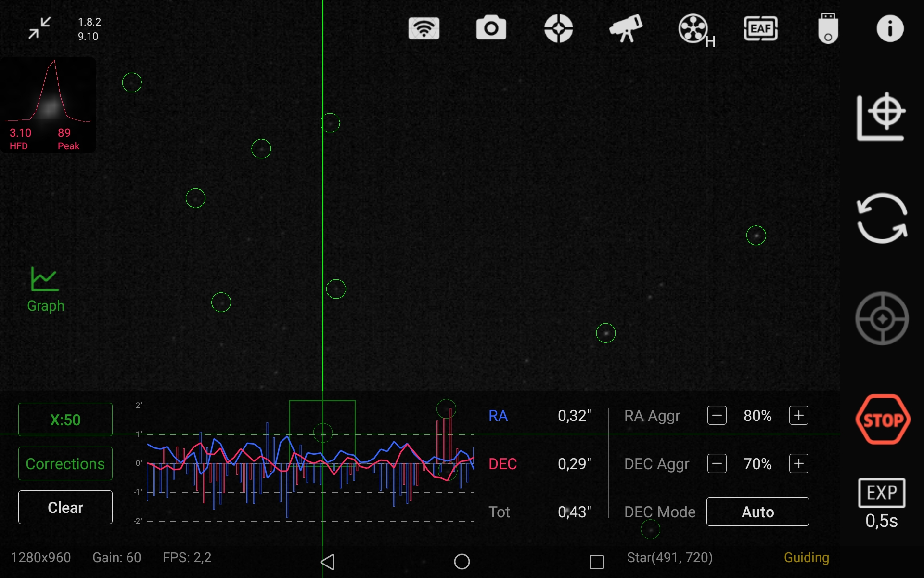
Task: Open the guiding crosshair settings icon
Action: 558,28
